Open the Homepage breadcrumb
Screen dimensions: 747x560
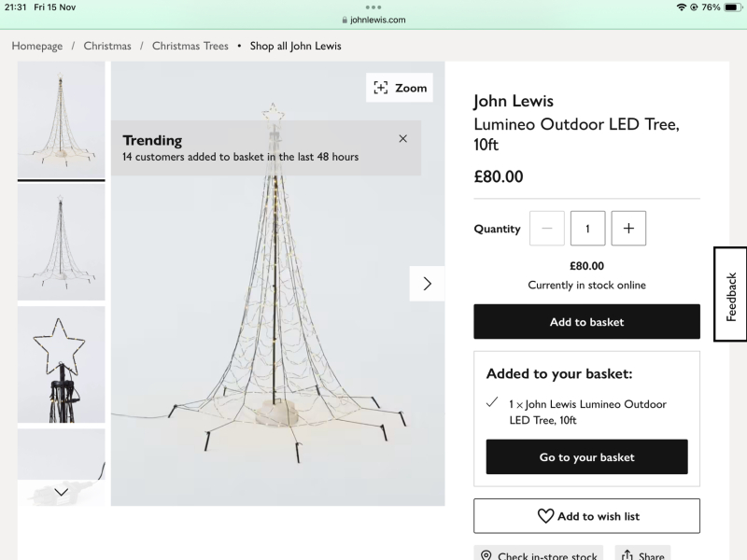(x=37, y=46)
